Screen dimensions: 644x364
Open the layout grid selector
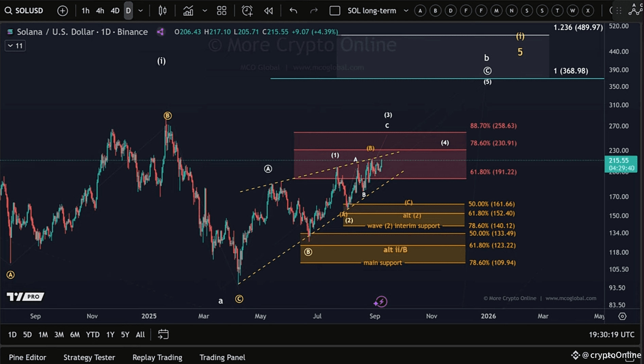[x=222, y=11]
